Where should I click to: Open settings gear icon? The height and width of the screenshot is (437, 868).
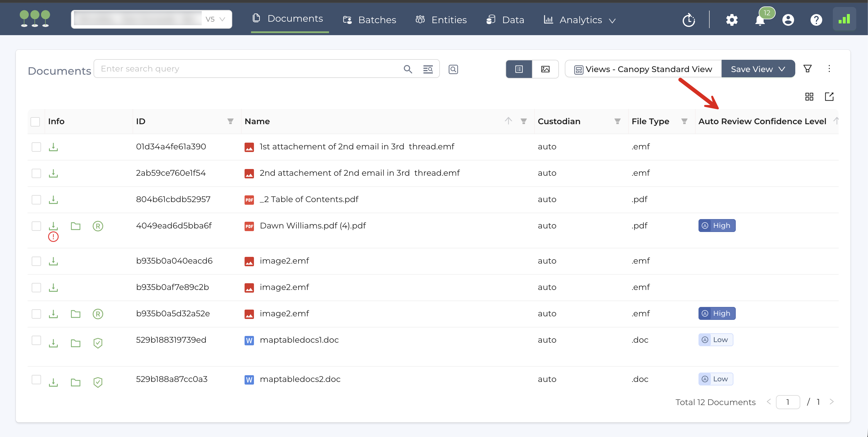pyautogui.click(x=732, y=20)
